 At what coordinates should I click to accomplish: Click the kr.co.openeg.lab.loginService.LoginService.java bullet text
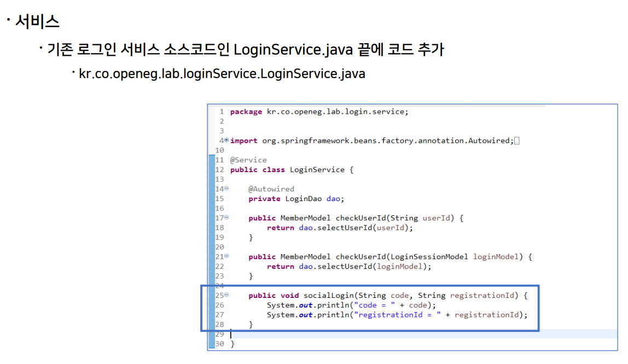coord(222,73)
